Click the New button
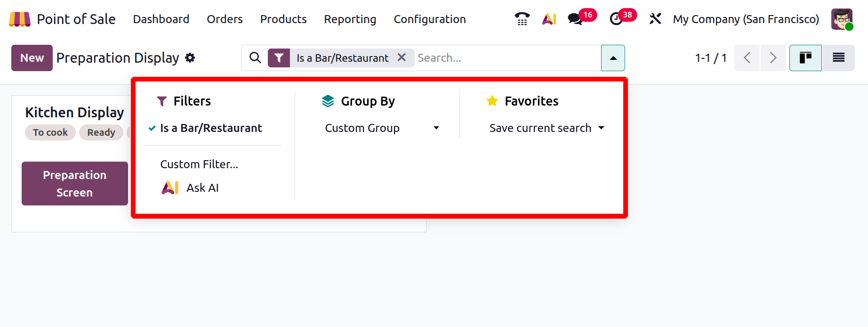Image resolution: width=868 pixels, height=327 pixels. tap(32, 58)
